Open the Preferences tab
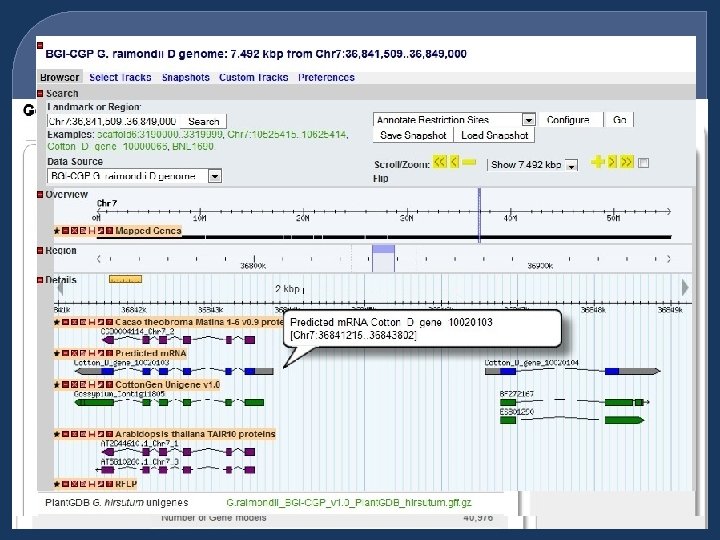Screen dimensions: 720x540 coord(326,78)
